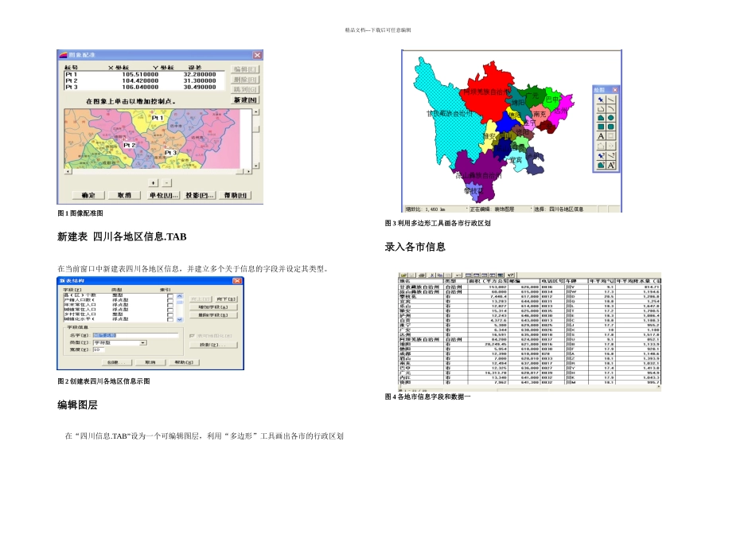This screenshot has height=535, width=756.
Task: Select the Rounded Rectangle tool
Action: [x=611, y=127]
